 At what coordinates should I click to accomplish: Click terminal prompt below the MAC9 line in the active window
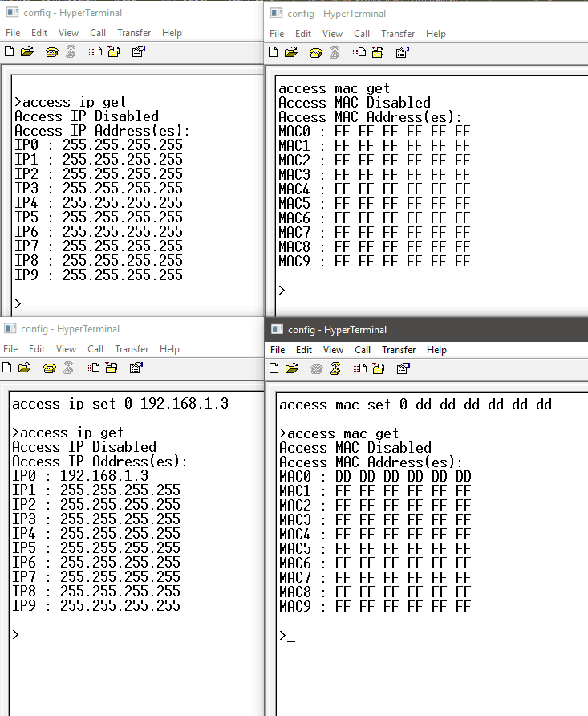pyautogui.click(x=287, y=636)
